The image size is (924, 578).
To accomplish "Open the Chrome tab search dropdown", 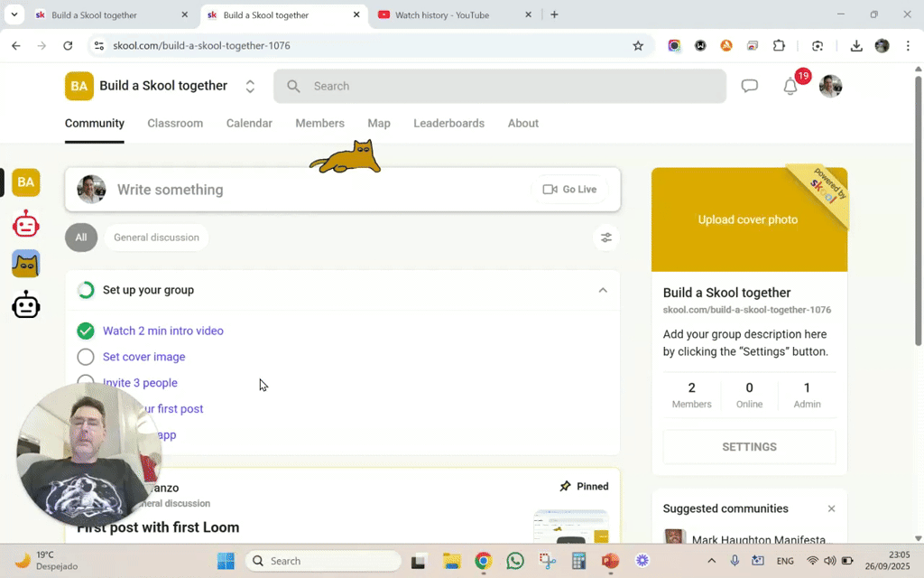I will (14, 14).
